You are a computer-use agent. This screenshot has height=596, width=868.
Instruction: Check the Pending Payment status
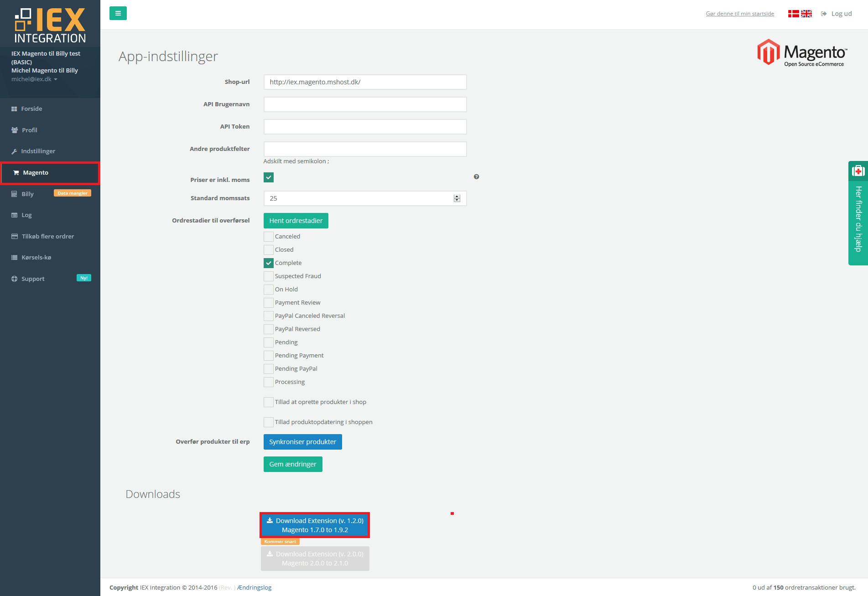coord(269,356)
